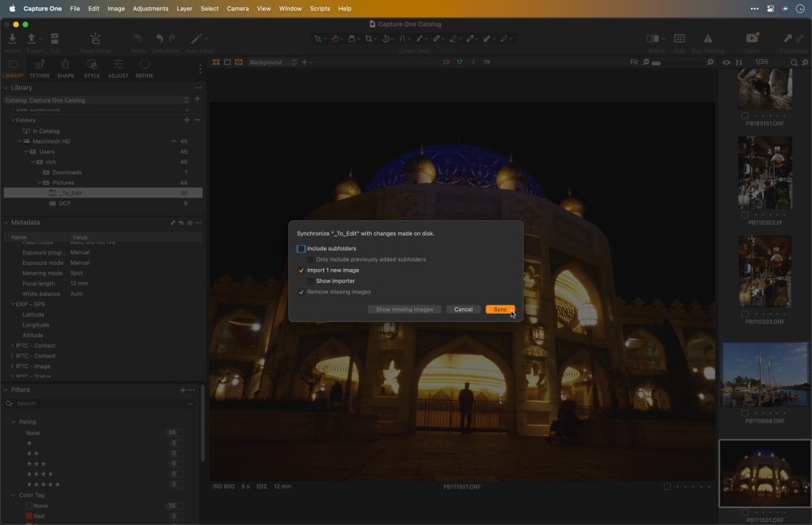Screen dimensions: 812x525
Task: Open the Adjustments menu
Action: 150,8
